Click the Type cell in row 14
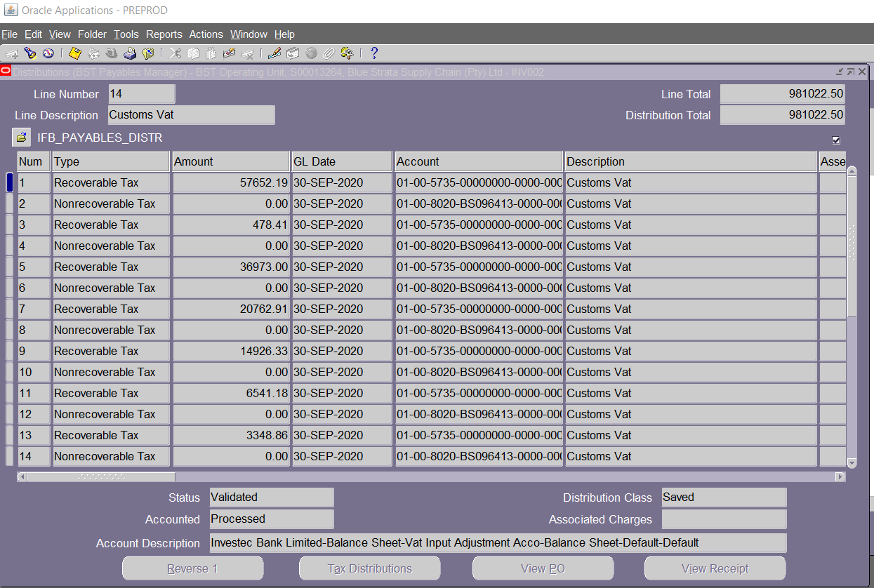 point(111,456)
